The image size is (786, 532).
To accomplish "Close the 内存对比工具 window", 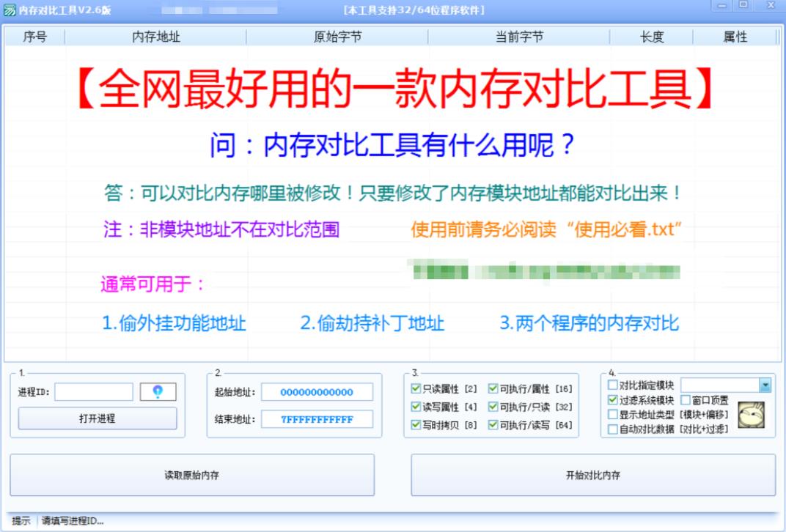I will click(x=771, y=6).
